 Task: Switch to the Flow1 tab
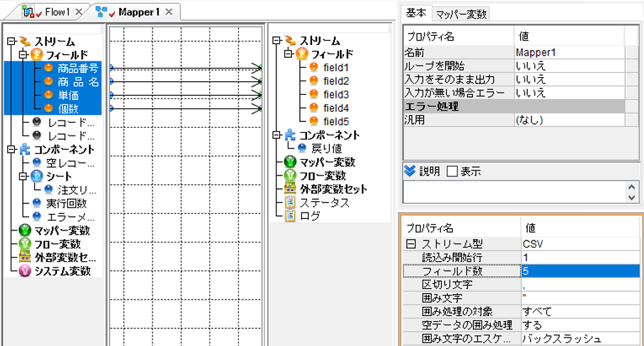(52, 12)
